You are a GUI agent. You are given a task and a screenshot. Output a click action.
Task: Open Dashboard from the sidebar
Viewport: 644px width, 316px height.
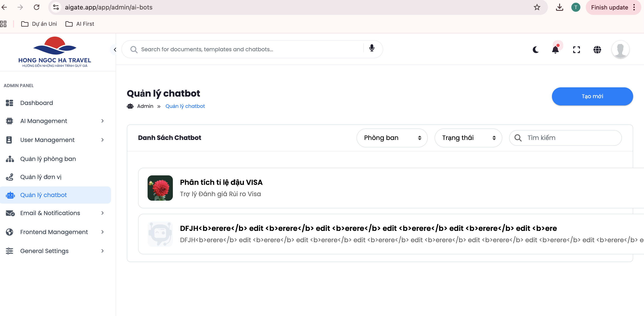(x=37, y=103)
